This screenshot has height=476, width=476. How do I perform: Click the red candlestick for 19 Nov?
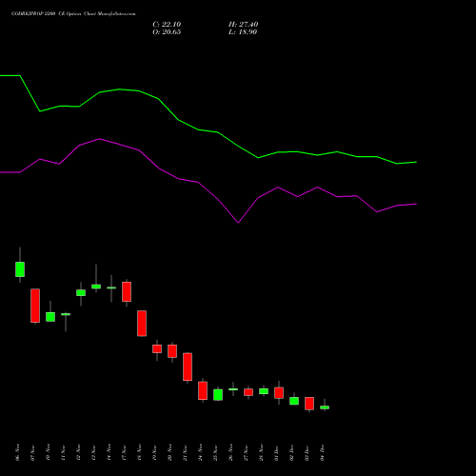(x=157, y=348)
